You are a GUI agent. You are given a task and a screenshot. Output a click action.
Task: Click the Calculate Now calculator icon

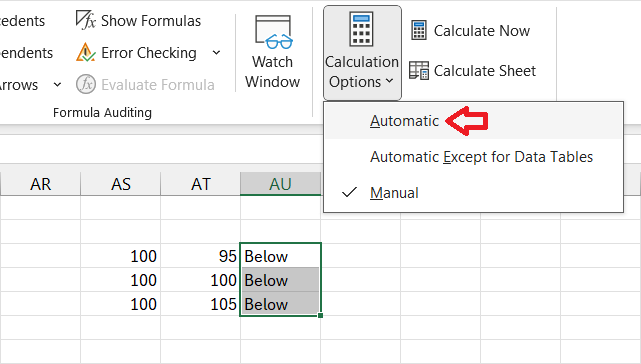(419, 30)
